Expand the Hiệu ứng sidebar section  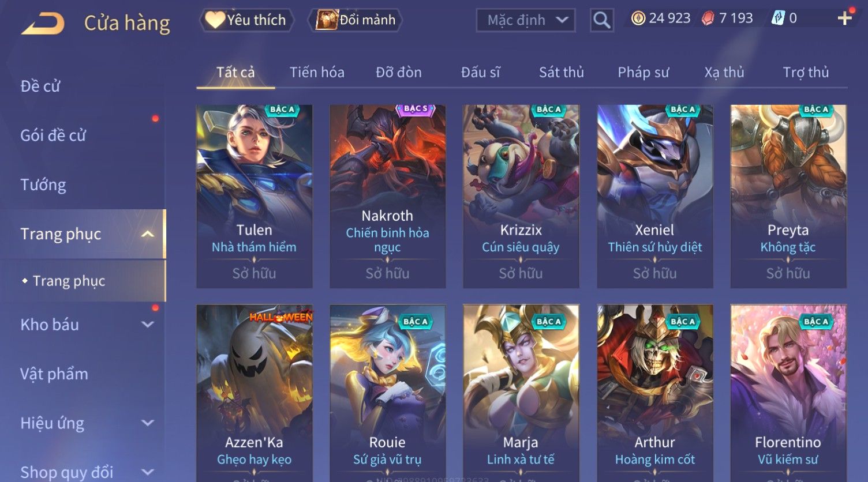tap(148, 423)
